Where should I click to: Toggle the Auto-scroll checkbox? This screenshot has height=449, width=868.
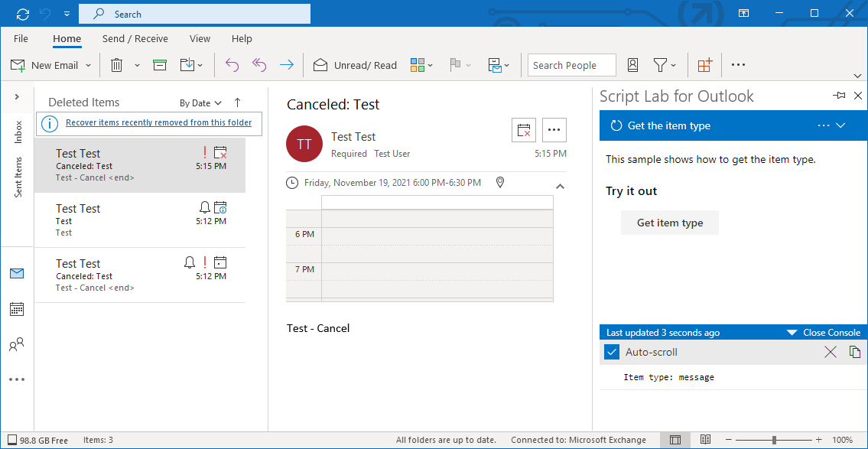(611, 352)
